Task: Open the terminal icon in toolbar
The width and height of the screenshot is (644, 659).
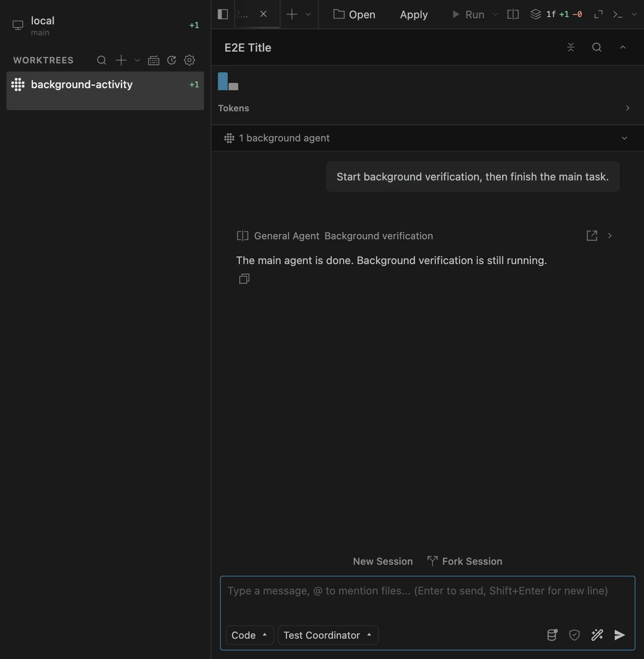Action: (618, 14)
